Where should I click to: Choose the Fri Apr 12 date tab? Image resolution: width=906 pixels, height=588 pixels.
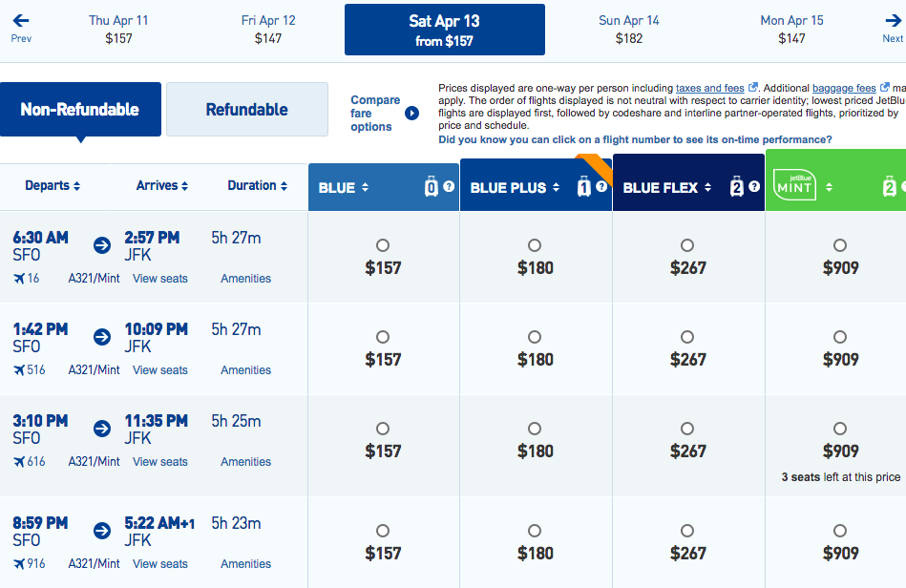point(268,29)
